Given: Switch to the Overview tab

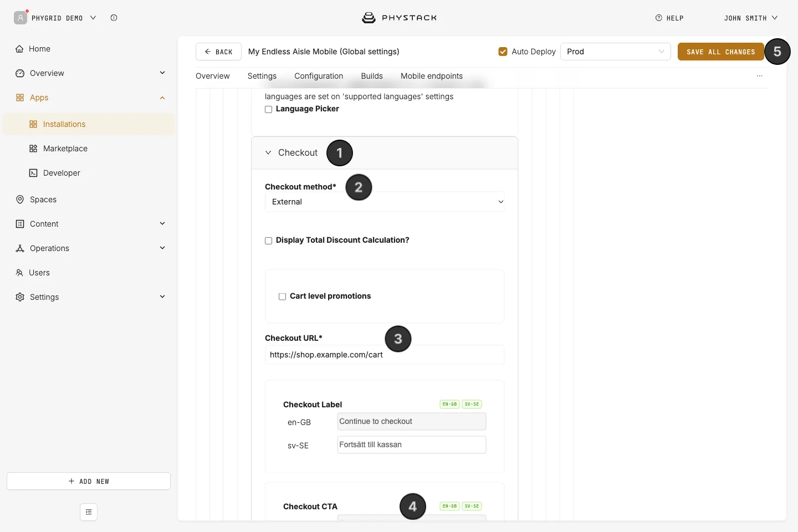Looking at the screenshot, I should (213, 76).
